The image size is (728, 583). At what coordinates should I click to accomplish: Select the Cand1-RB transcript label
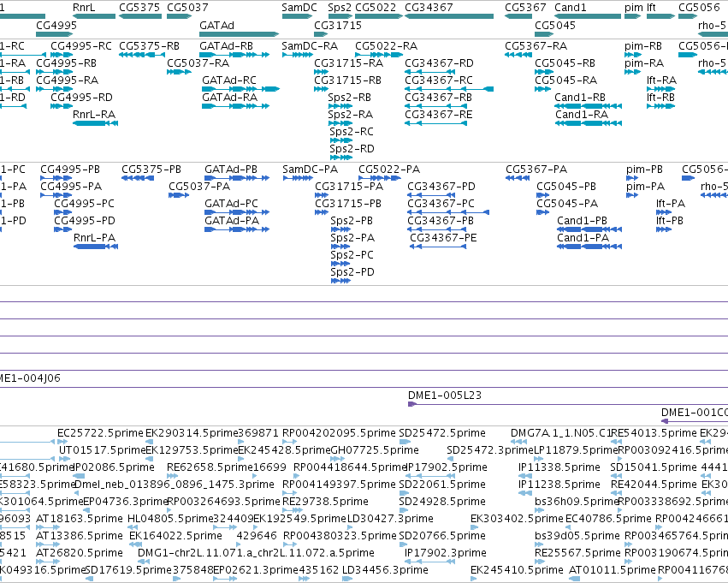(580, 98)
